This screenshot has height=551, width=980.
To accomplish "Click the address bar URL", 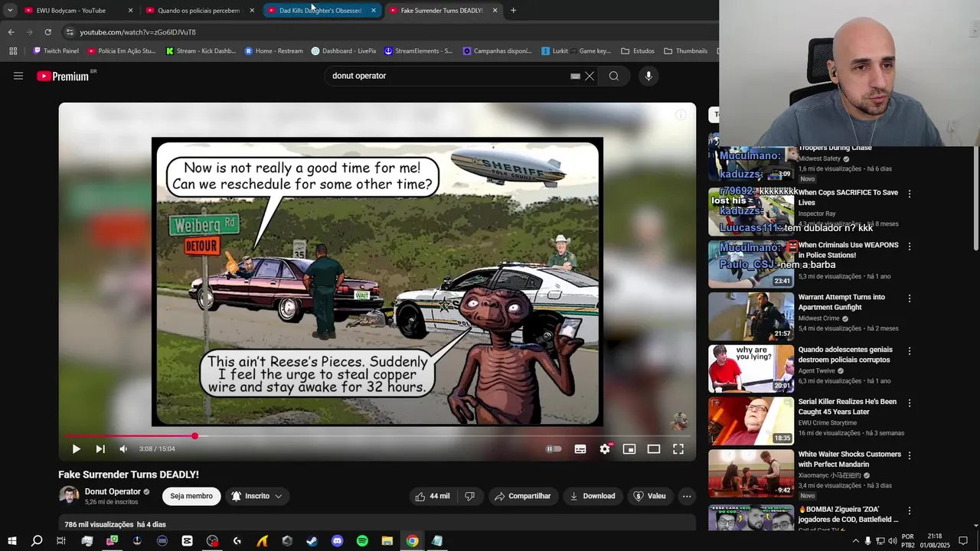I will [x=138, y=32].
